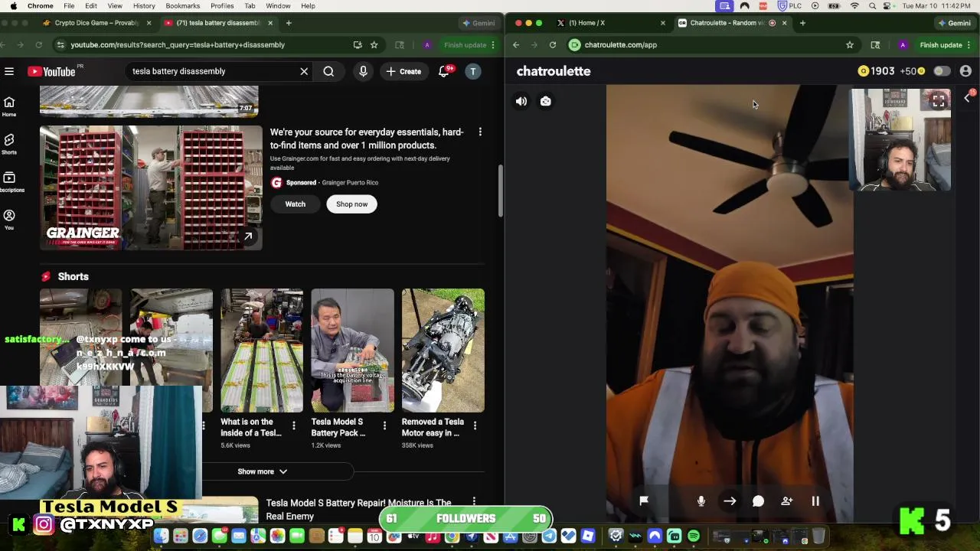The height and width of the screenshot is (551, 980).
Task: Open chatroulette text chat bubble
Action: (x=758, y=501)
